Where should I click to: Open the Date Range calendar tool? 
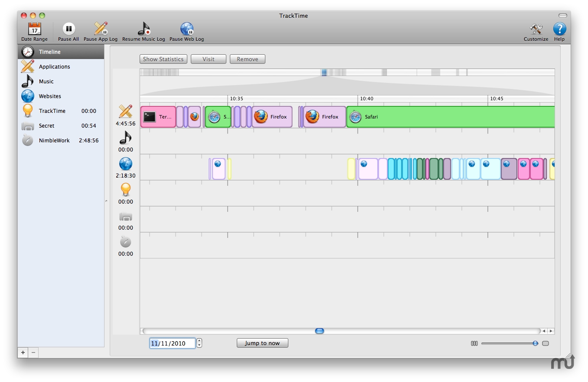[34, 30]
